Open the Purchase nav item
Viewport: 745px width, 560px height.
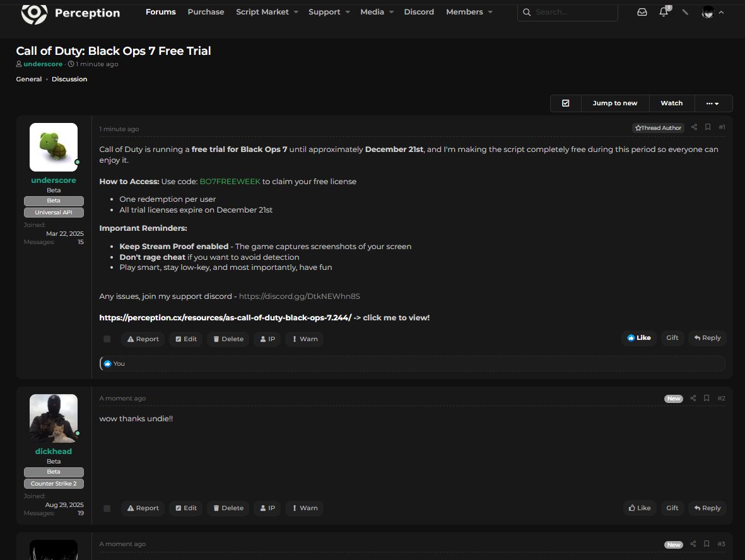click(206, 12)
